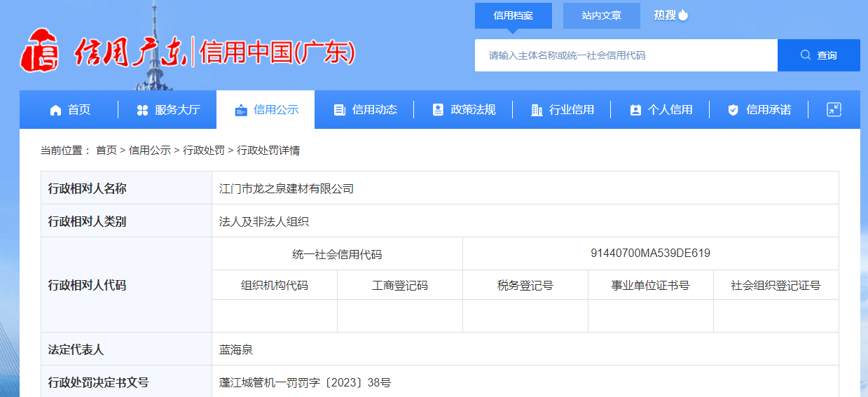Click company name 江门市龙之泉建材有限公司
The image size is (868, 397).
pyautogui.click(x=287, y=188)
